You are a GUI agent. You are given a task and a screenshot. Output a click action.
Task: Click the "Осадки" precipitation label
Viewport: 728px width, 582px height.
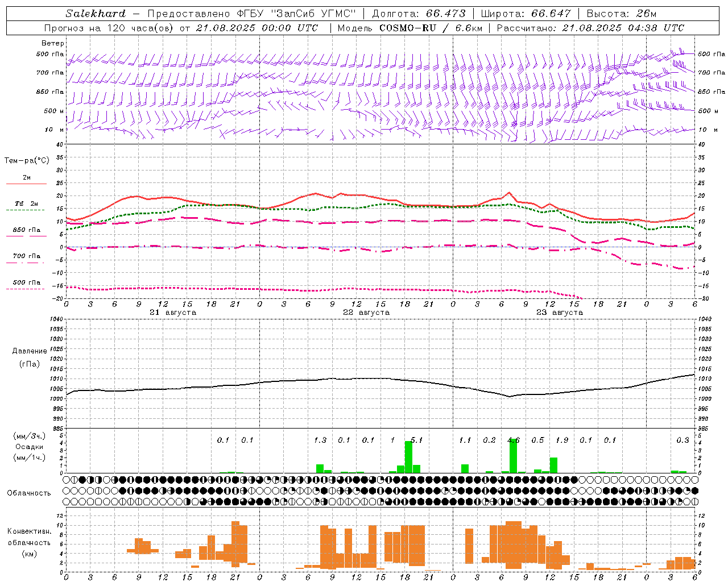tap(30, 447)
